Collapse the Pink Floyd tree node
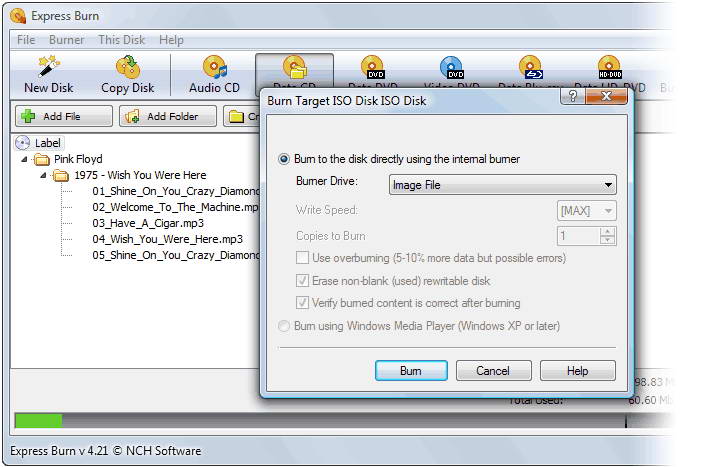706x467 pixels. point(25,159)
